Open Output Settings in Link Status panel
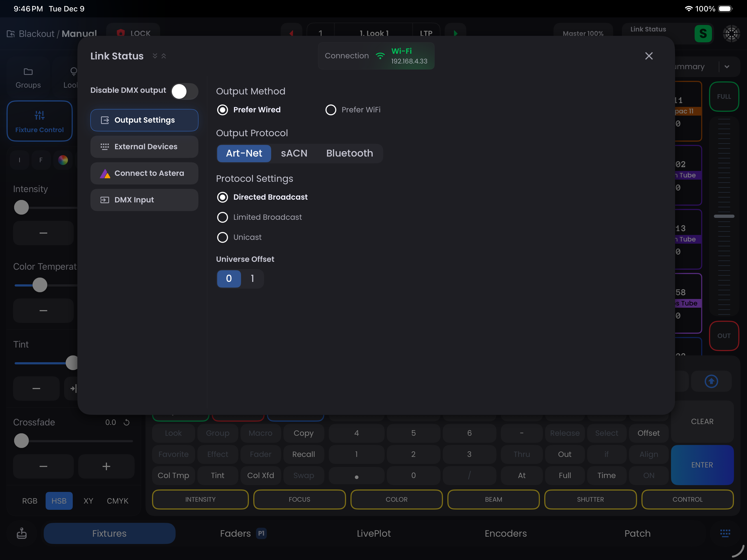This screenshot has height=560, width=747. (x=144, y=120)
